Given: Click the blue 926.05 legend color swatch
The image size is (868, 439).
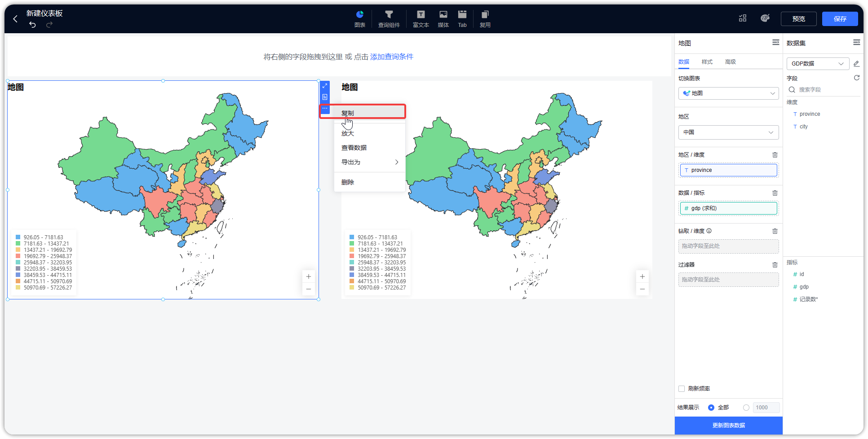Looking at the screenshot, I should pyautogui.click(x=18, y=237).
